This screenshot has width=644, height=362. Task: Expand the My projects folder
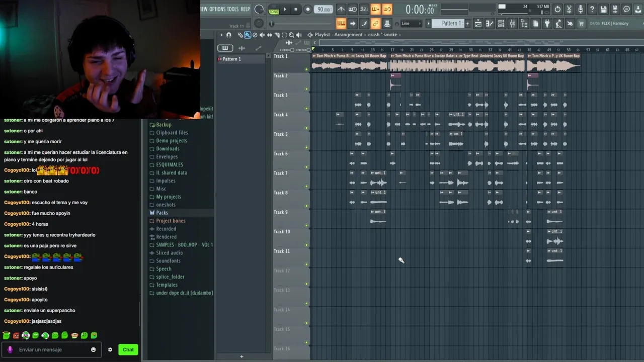(x=168, y=197)
